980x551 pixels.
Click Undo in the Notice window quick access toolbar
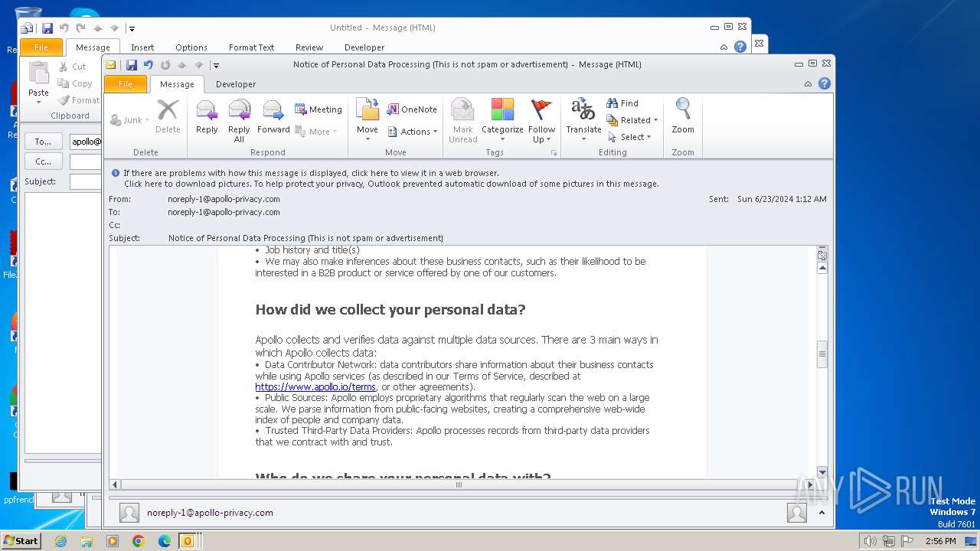click(149, 65)
